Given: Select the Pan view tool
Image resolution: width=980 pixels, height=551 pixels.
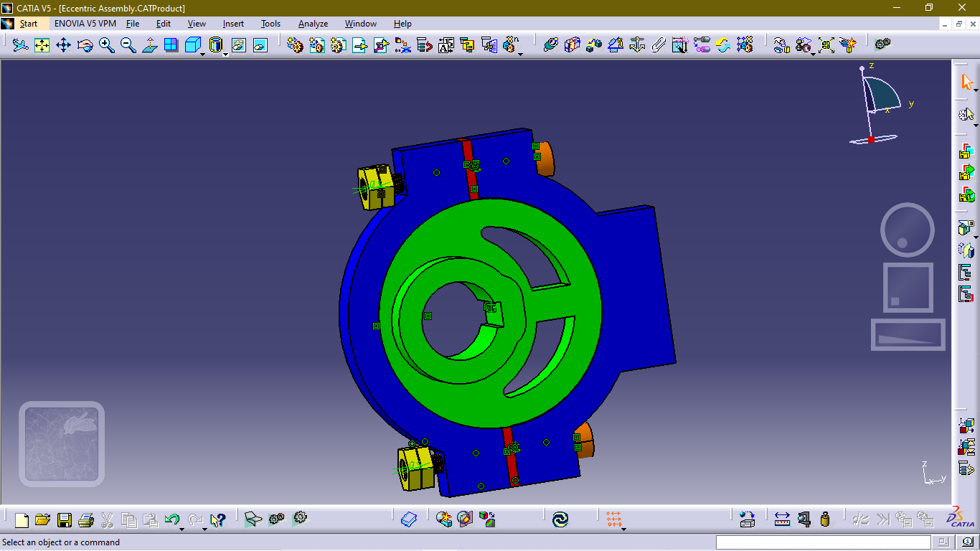Looking at the screenshot, I should [63, 44].
